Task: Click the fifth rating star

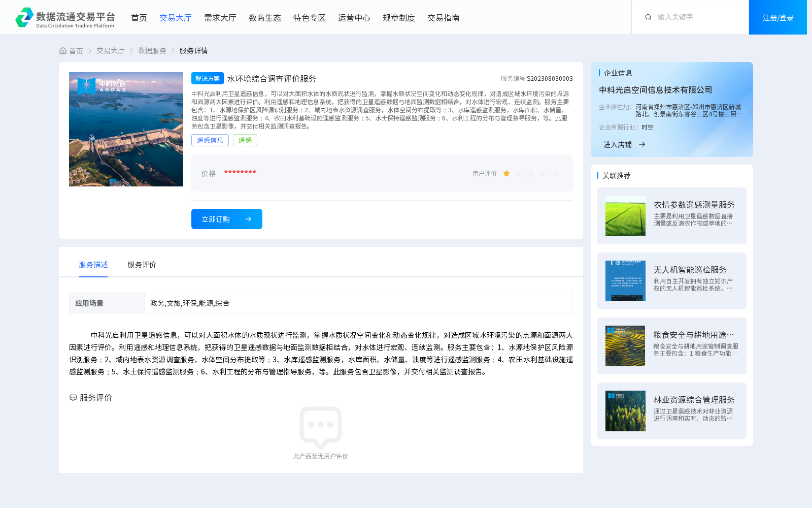Action: pyautogui.click(x=555, y=173)
